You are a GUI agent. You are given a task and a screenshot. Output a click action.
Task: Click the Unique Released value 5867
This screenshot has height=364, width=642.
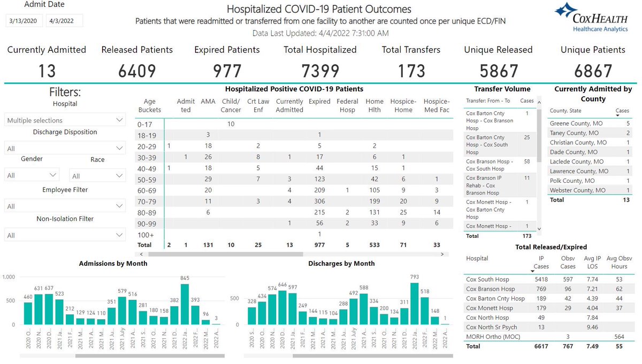[499, 71]
